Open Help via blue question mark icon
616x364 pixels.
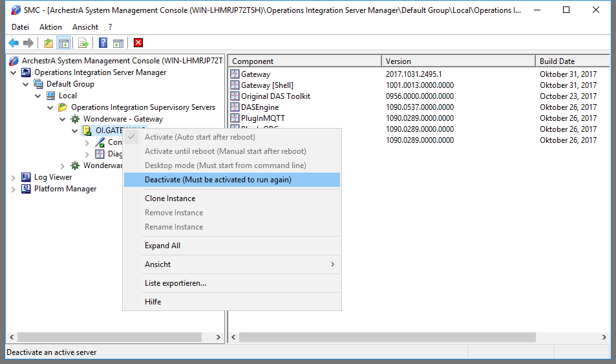click(x=103, y=43)
